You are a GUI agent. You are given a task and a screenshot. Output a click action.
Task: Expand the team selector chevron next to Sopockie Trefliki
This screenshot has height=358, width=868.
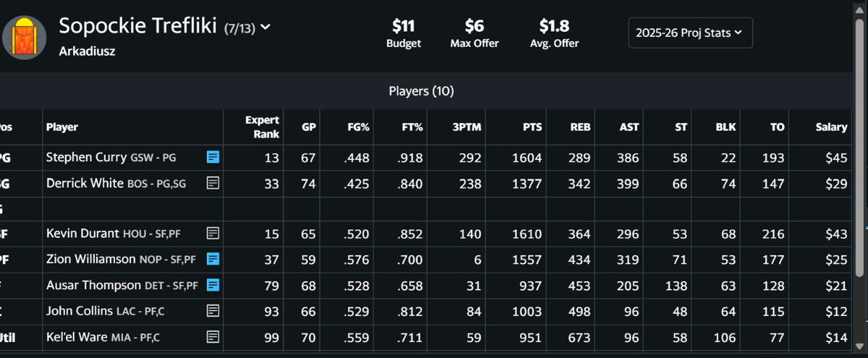point(265,27)
